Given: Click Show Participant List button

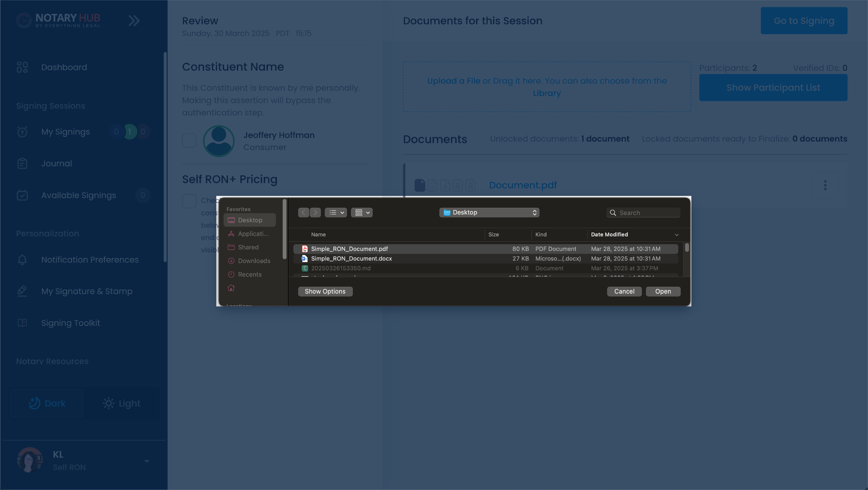Looking at the screenshot, I should click(773, 88).
